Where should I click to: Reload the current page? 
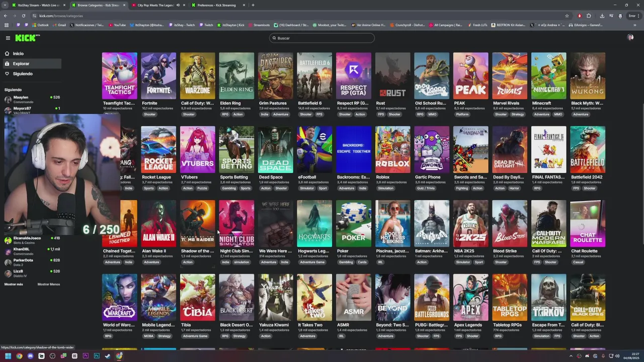[x=24, y=16]
